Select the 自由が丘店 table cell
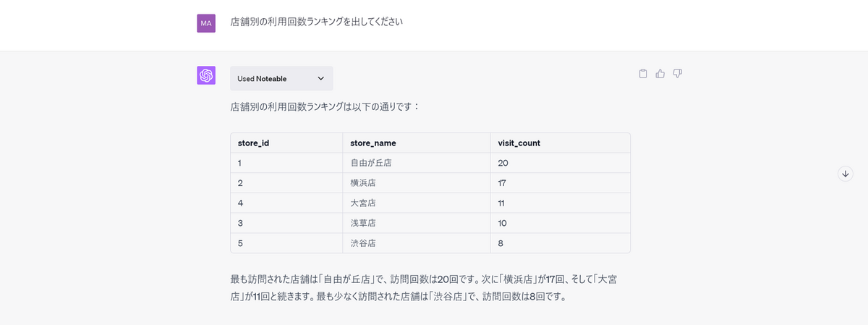 click(417, 163)
